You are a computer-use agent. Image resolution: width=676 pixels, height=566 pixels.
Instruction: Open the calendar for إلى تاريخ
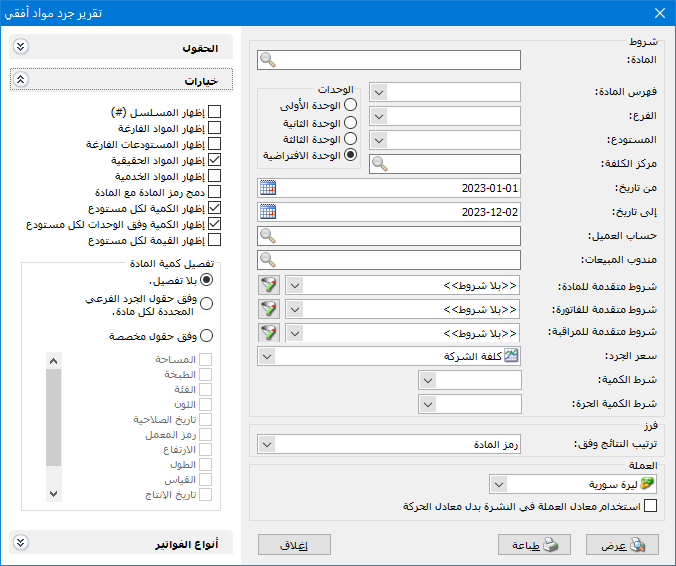tap(268, 212)
